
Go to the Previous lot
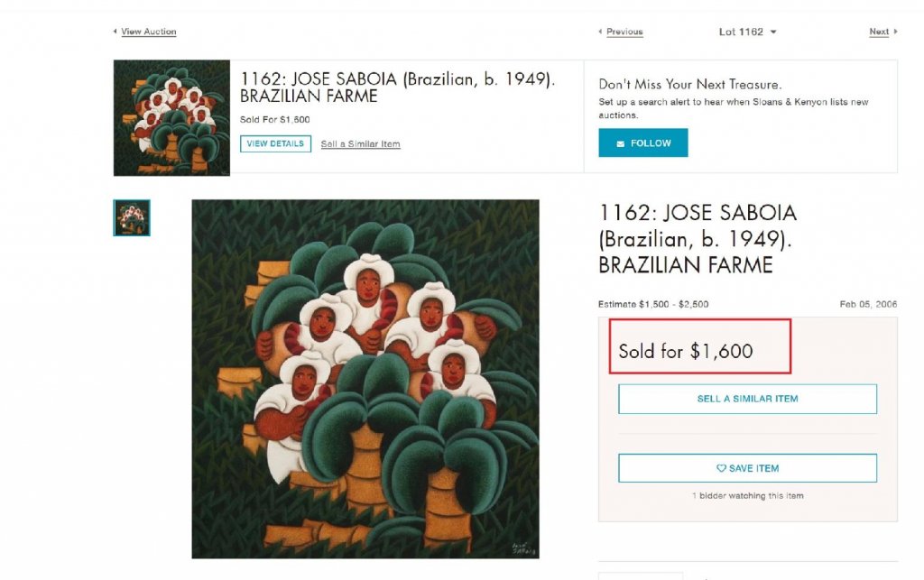pos(624,32)
